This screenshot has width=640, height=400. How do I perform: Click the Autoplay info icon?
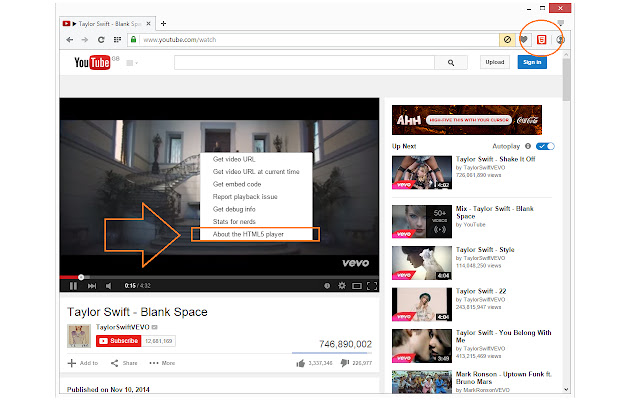point(528,146)
